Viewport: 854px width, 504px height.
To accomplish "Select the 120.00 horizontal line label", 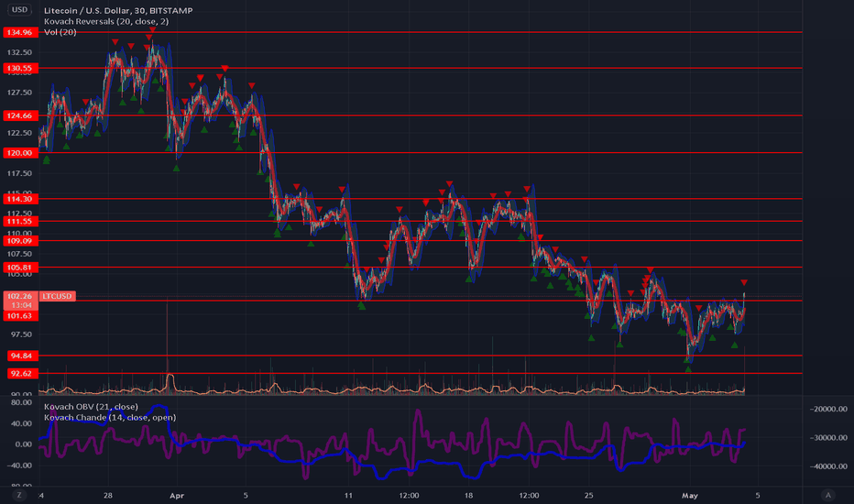I will (21, 152).
